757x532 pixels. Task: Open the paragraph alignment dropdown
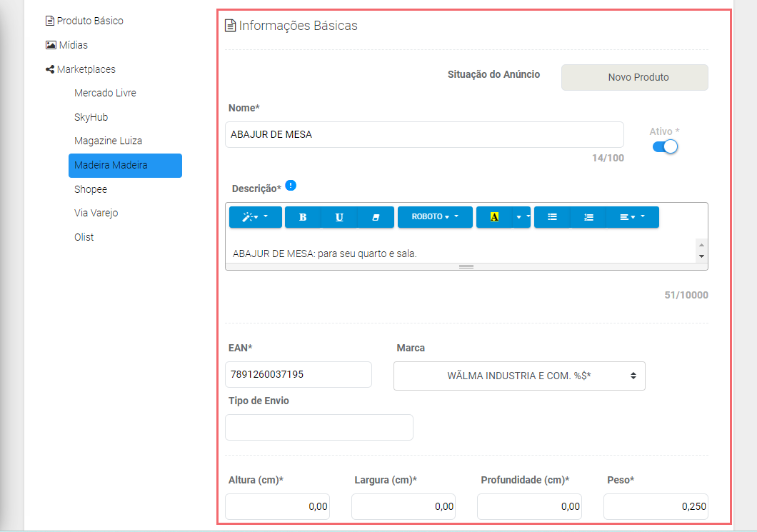coord(633,217)
